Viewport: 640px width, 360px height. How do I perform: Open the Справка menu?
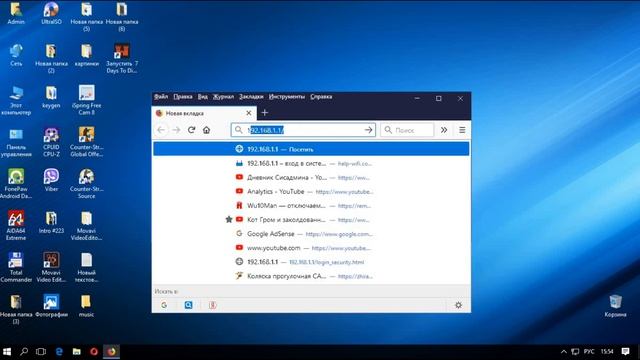click(321, 97)
